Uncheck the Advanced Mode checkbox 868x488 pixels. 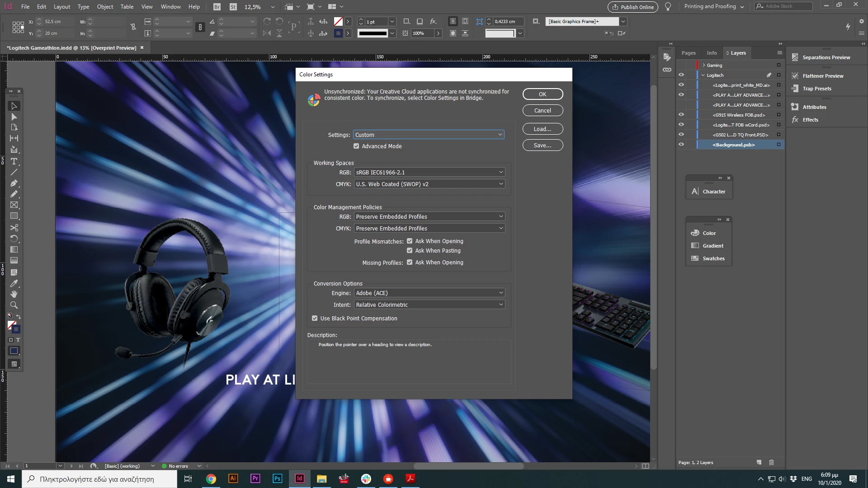356,146
